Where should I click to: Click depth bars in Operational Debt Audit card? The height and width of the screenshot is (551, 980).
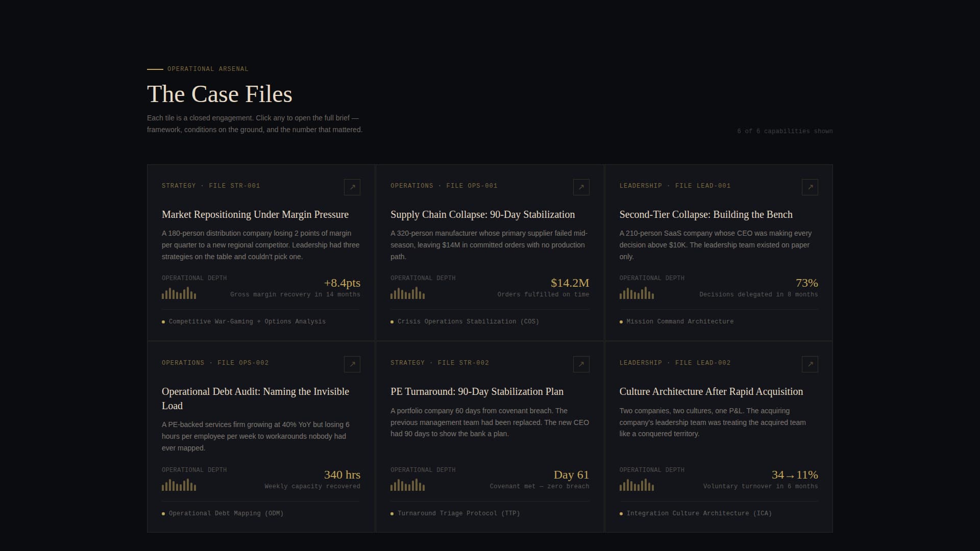(x=179, y=485)
